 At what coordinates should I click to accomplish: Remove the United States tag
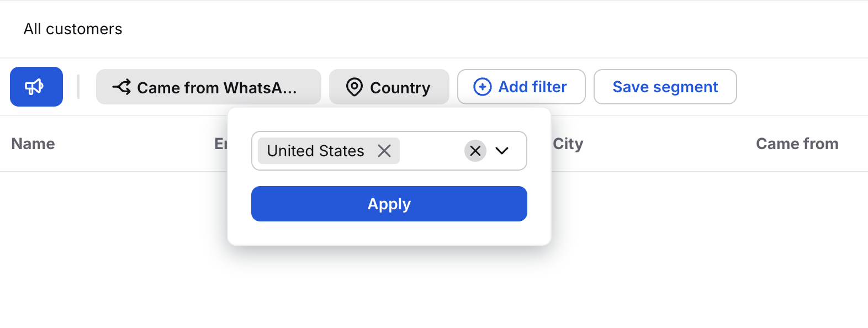pyautogui.click(x=384, y=151)
